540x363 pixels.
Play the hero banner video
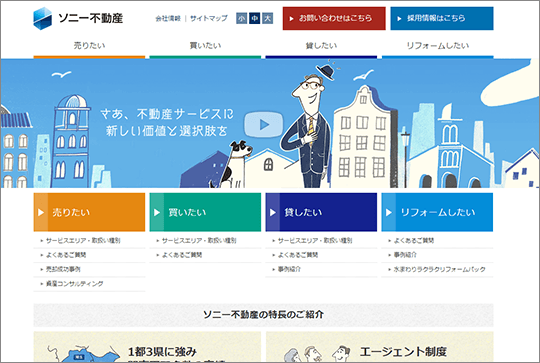263,124
